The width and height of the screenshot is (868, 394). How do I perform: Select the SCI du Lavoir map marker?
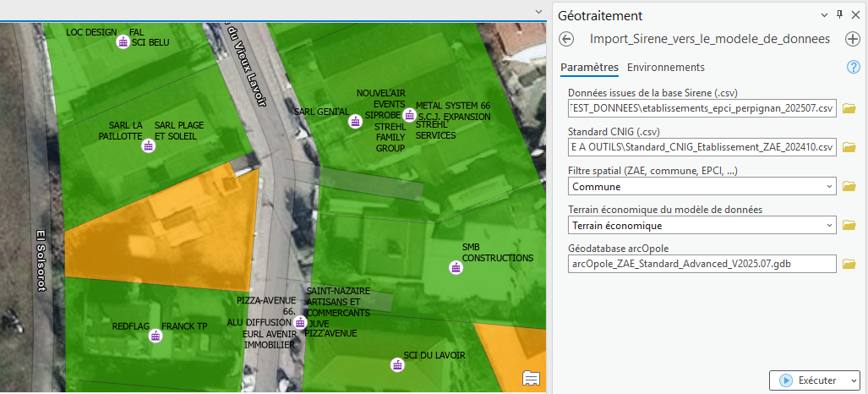[397, 364]
